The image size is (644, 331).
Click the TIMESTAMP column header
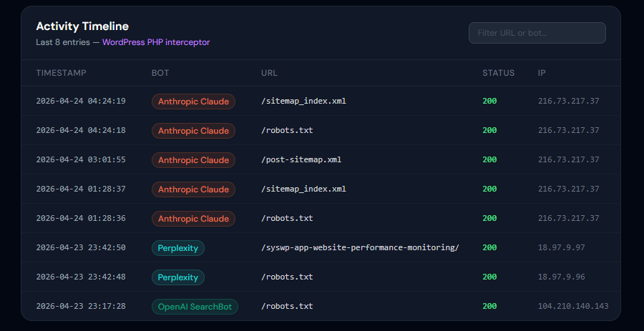click(x=62, y=73)
